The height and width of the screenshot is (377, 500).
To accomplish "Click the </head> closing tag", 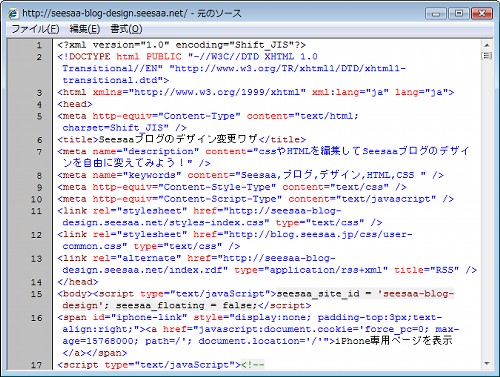I will click(78, 282).
